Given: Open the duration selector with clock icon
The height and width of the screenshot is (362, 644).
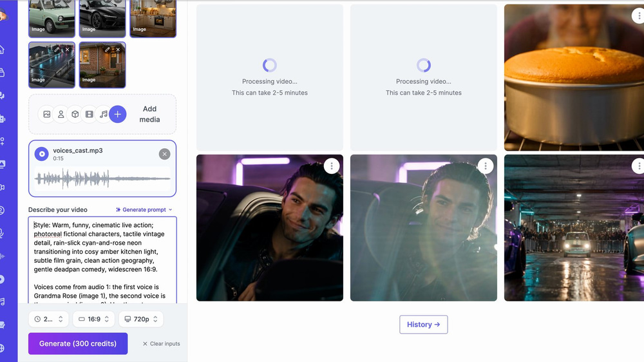Looking at the screenshot, I should (x=48, y=319).
